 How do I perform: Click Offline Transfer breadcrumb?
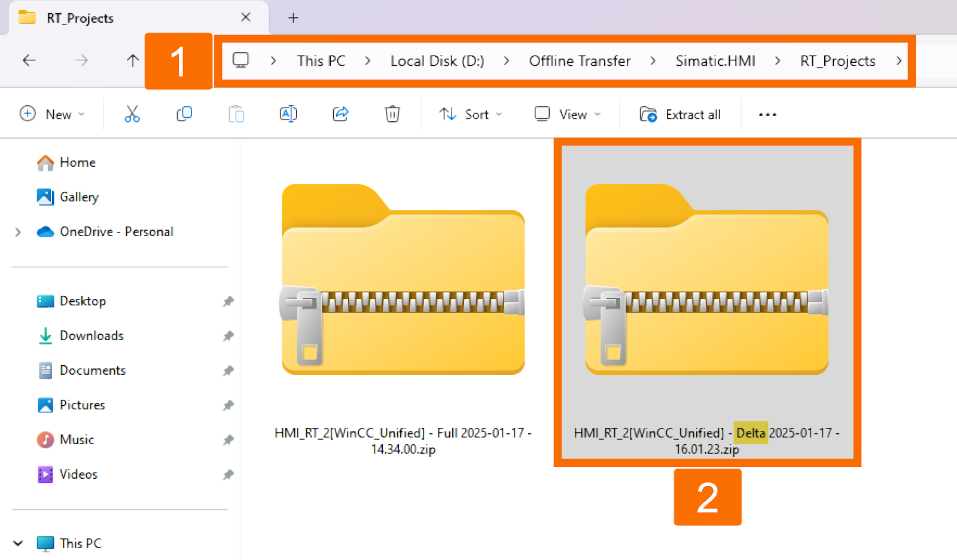[x=580, y=61]
